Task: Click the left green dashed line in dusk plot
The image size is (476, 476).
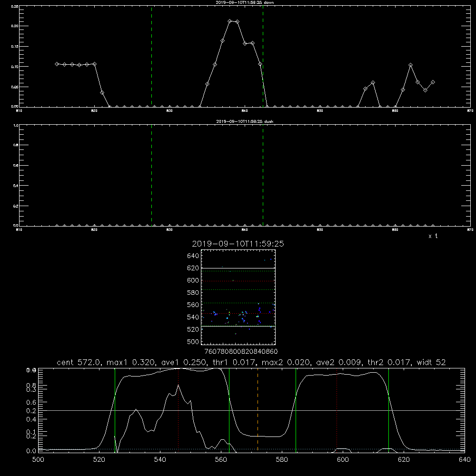Action: point(151,175)
